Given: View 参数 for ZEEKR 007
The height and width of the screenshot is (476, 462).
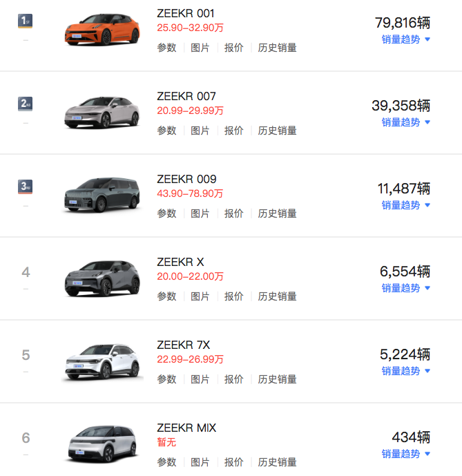Looking at the screenshot, I should (166, 131).
